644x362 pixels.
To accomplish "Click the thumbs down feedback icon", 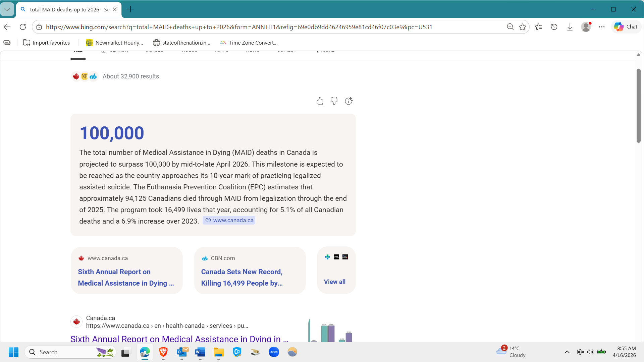I will click(x=334, y=101).
